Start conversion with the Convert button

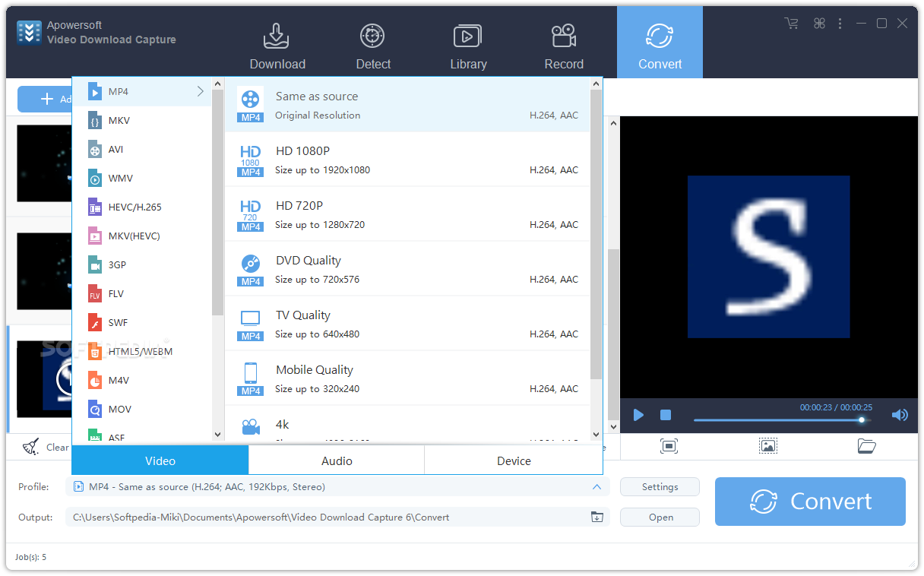[810, 502]
